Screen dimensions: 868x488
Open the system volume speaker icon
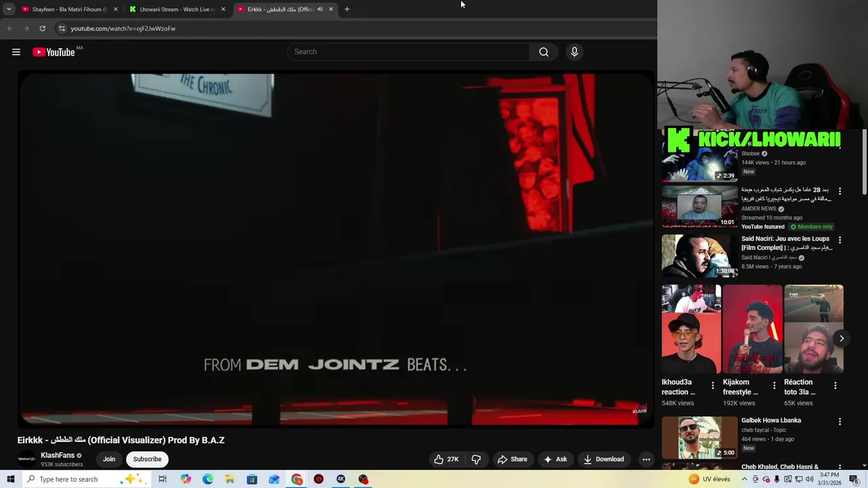click(810, 479)
